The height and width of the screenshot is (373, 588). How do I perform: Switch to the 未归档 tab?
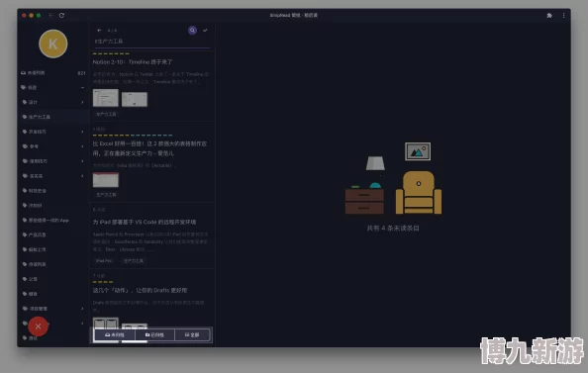point(115,334)
